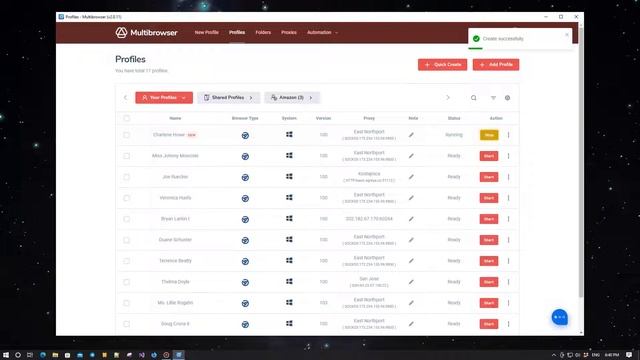This screenshot has height=360, width=640.
Task: Click the window's vertical scrollbar
Action: (581, 163)
